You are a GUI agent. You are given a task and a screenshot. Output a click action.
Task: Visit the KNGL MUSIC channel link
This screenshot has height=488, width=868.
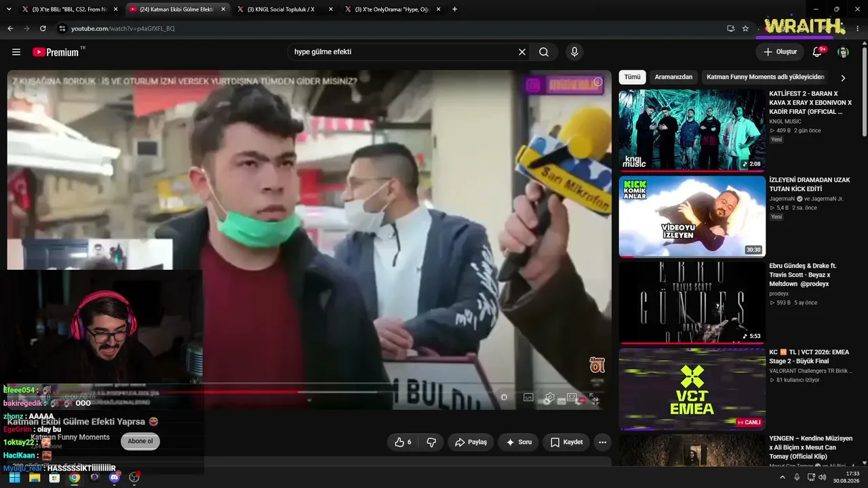pyautogui.click(x=785, y=121)
